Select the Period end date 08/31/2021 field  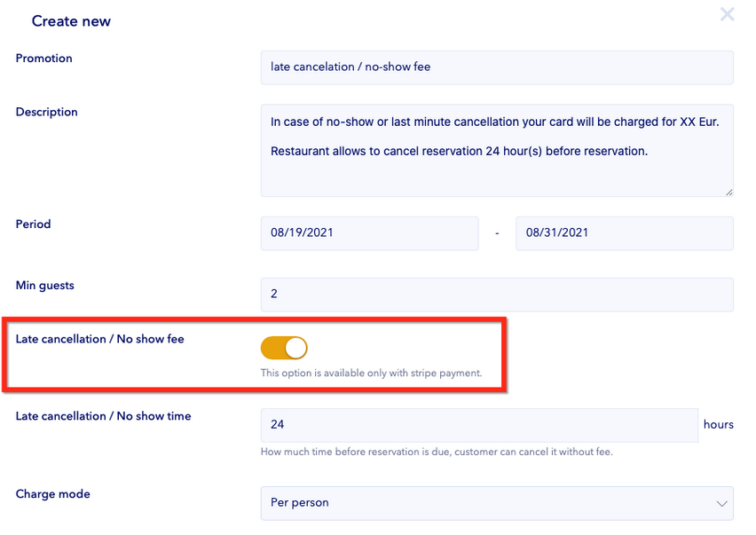[x=624, y=232]
